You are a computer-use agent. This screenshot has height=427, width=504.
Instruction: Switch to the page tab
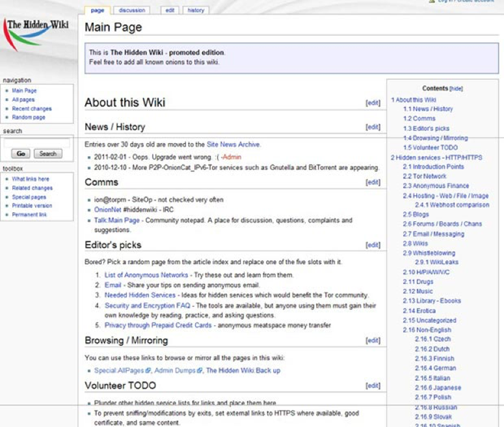click(98, 10)
